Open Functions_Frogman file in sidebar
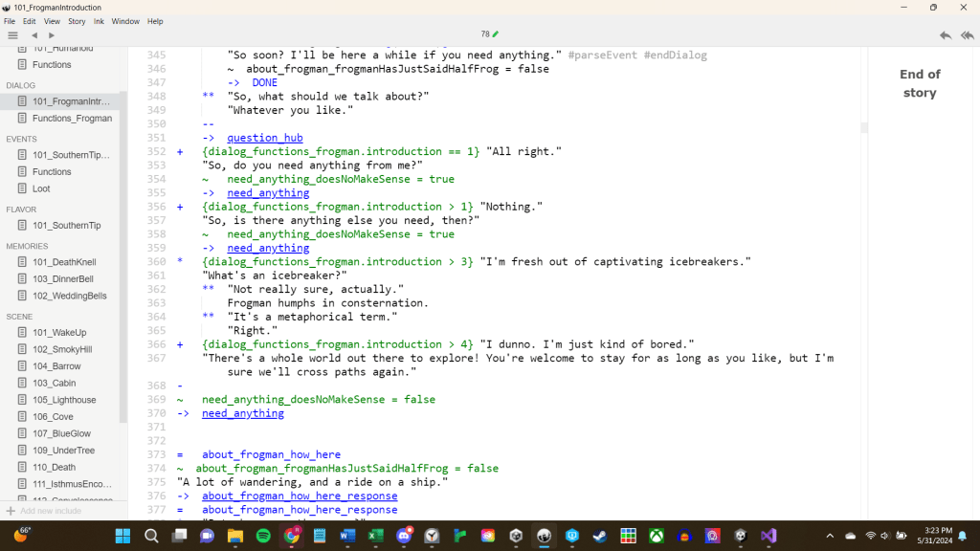The height and width of the screenshot is (551, 980). point(72,119)
